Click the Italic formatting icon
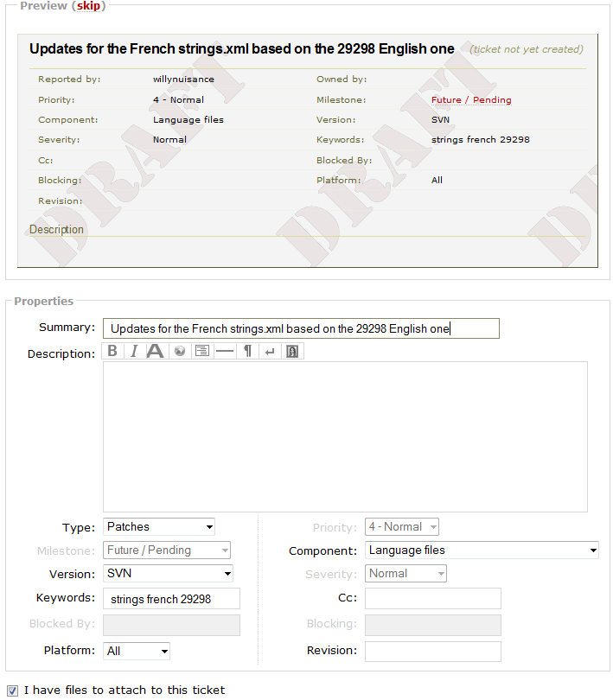 134,351
